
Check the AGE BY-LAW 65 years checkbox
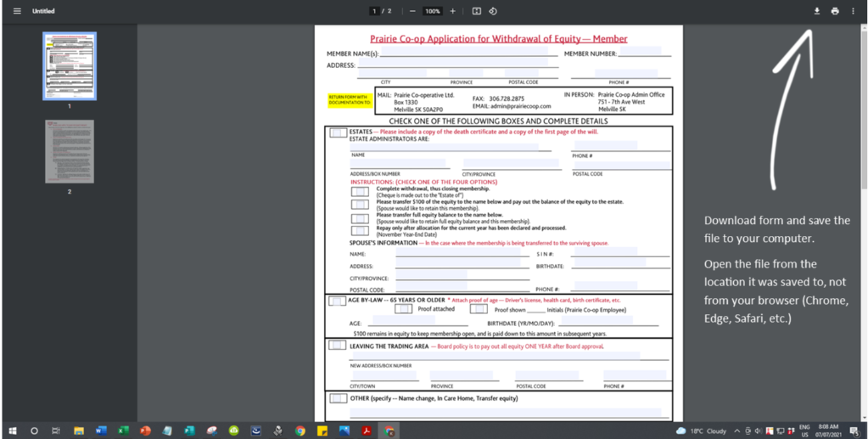coord(337,301)
